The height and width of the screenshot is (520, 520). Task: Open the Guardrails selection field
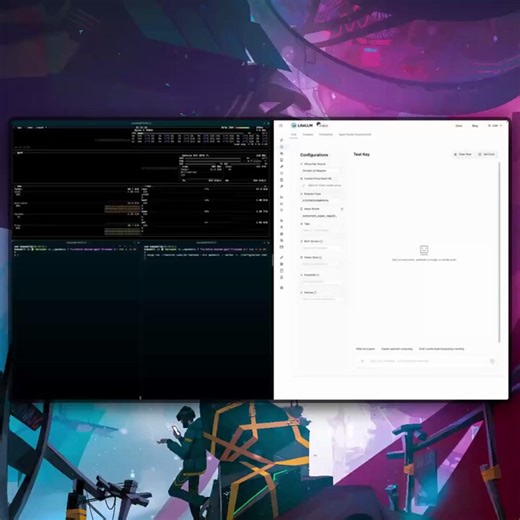pyautogui.click(x=322, y=282)
